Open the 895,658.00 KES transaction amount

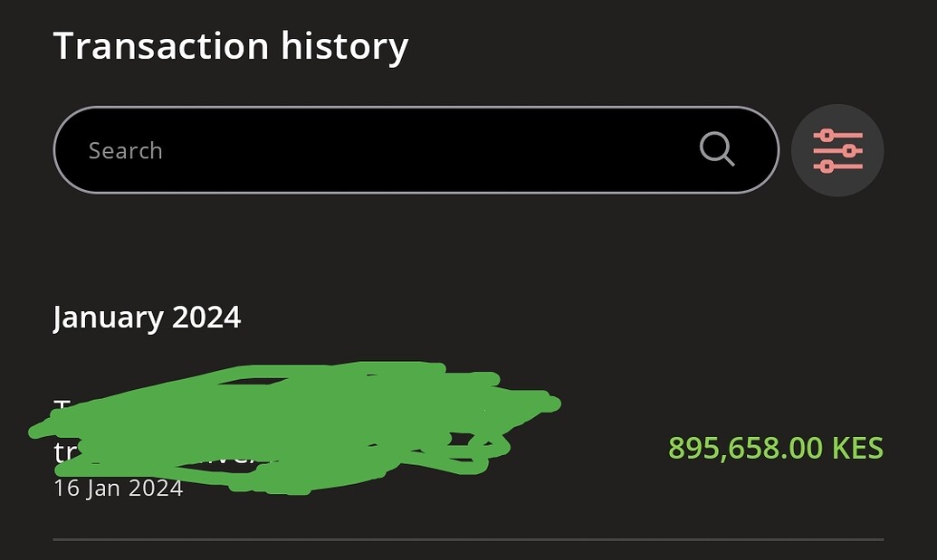tap(775, 448)
